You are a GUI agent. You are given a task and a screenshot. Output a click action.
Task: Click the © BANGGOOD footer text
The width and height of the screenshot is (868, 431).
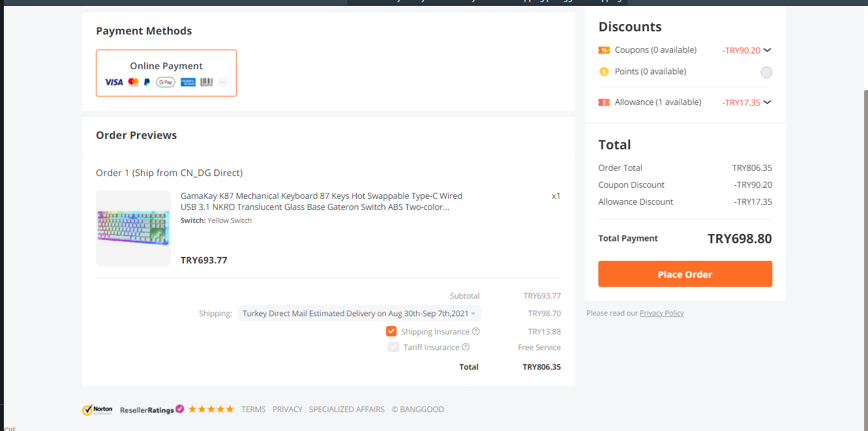418,409
